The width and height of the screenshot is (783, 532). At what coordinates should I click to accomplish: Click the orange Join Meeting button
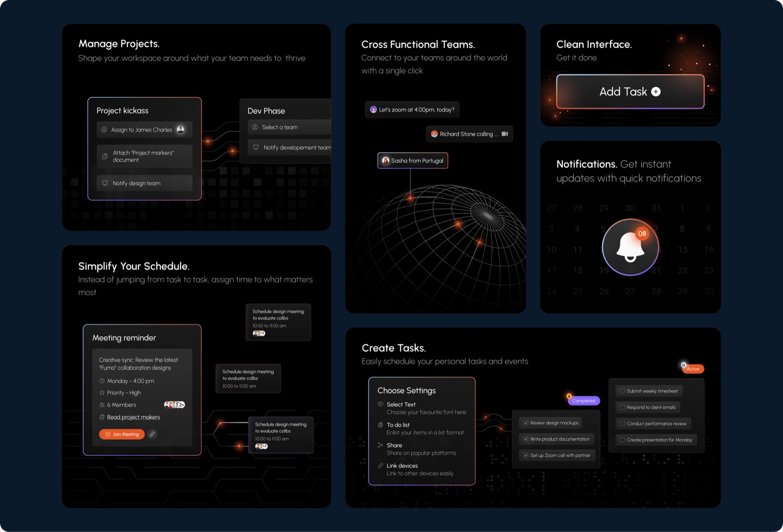[122, 434]
